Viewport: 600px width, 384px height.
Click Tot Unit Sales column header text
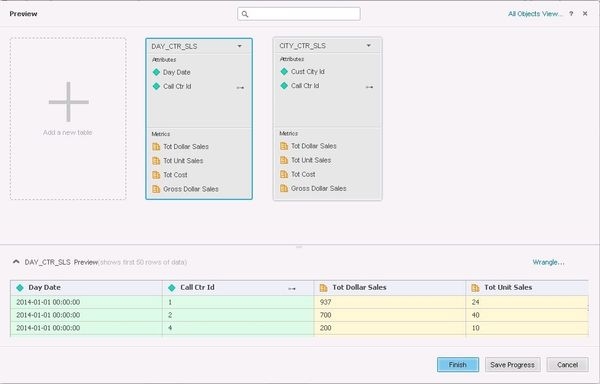pos(508,287)
